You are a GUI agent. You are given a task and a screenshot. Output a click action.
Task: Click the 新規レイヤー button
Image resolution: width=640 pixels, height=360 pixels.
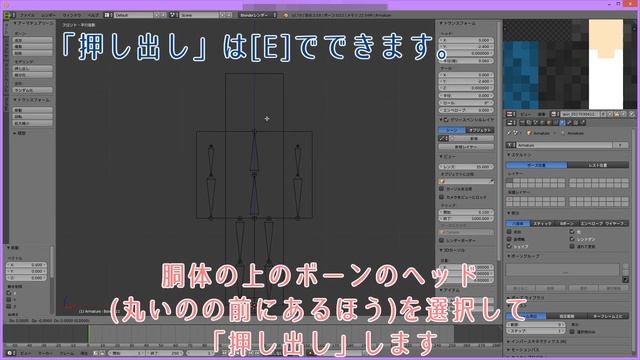[466, 147]
